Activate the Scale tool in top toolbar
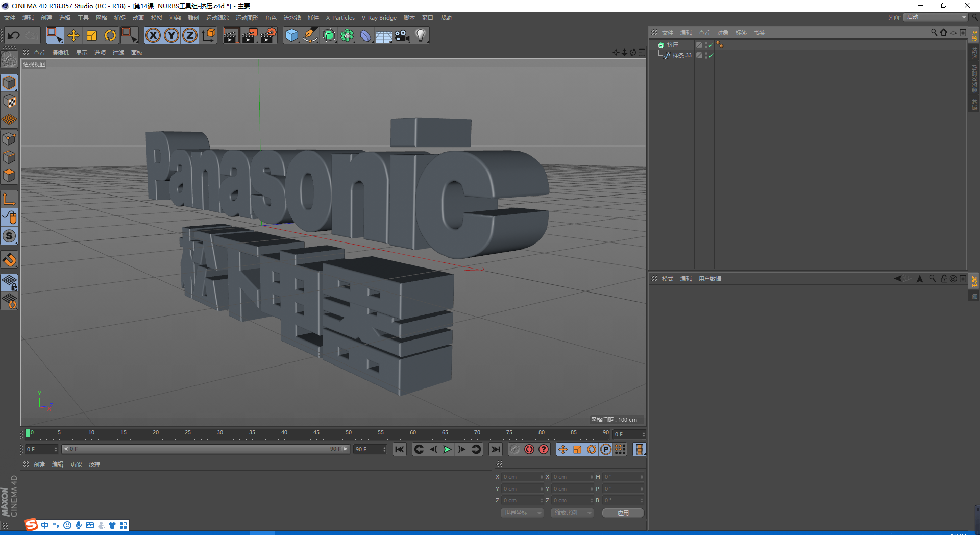Viewport: 980px width, 535px height. point(92,35)
